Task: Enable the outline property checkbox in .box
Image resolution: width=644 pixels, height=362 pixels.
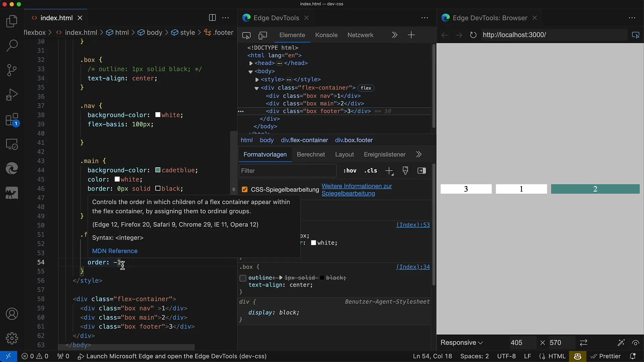Action: pos(243,278)
